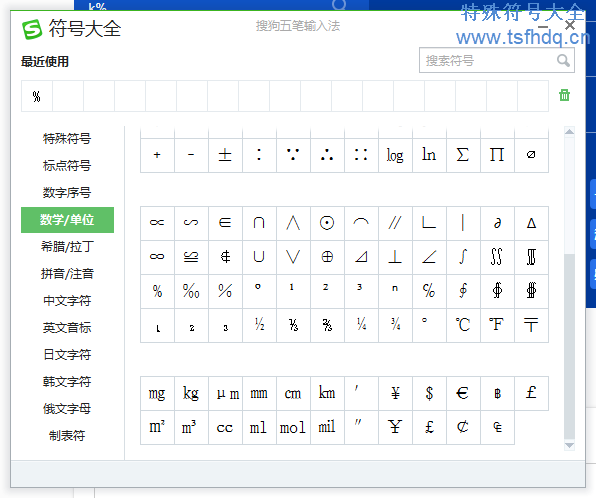Viewport: 596px width, 498px height.
Task: Insert the circled dot ⊙ symbol
Action: click(327, 223)
